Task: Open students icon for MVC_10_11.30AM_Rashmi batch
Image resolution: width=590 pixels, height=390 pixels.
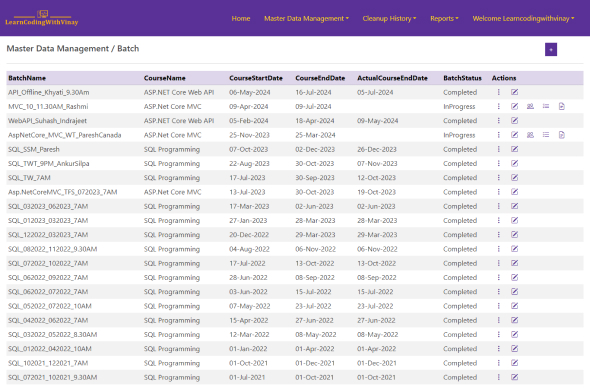Action: (x=530, y=106)
